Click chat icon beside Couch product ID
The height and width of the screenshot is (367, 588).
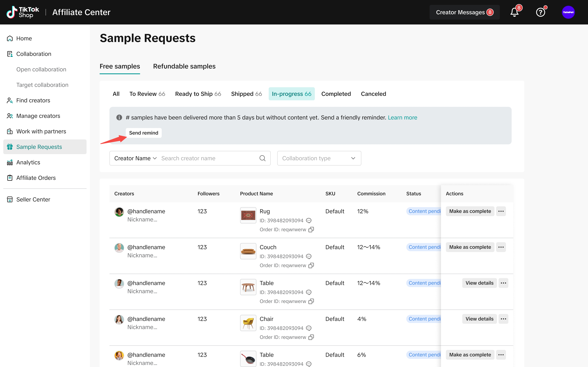coord(309,256)
